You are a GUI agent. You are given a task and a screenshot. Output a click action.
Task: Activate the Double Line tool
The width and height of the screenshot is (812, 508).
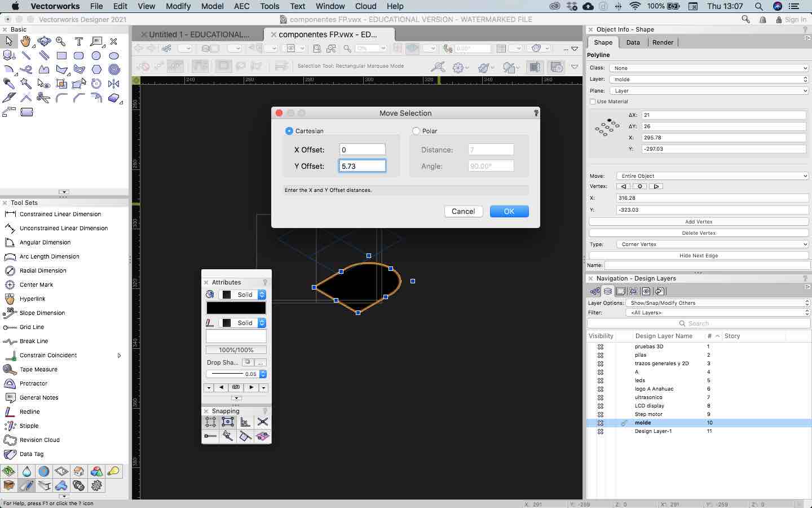coord(43,55)
